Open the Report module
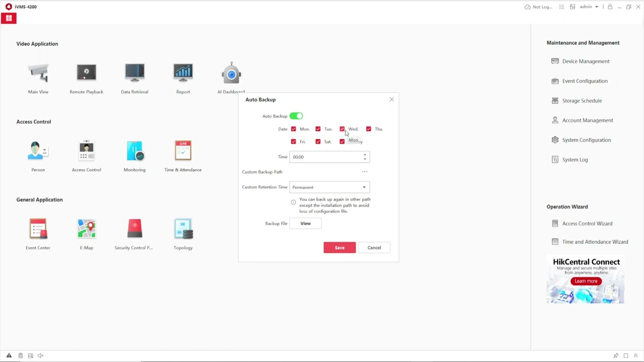The height and width of the screenshot is (362, 644). coord(183,78)
